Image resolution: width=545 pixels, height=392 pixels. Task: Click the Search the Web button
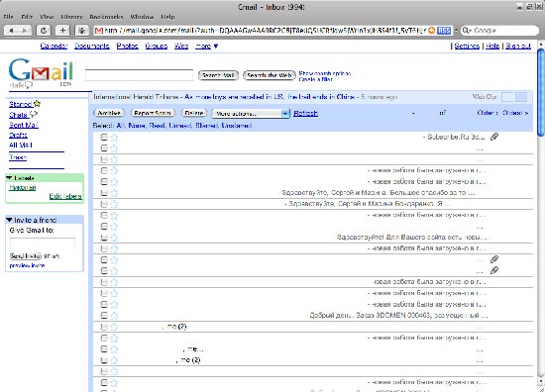click(270, 75)
